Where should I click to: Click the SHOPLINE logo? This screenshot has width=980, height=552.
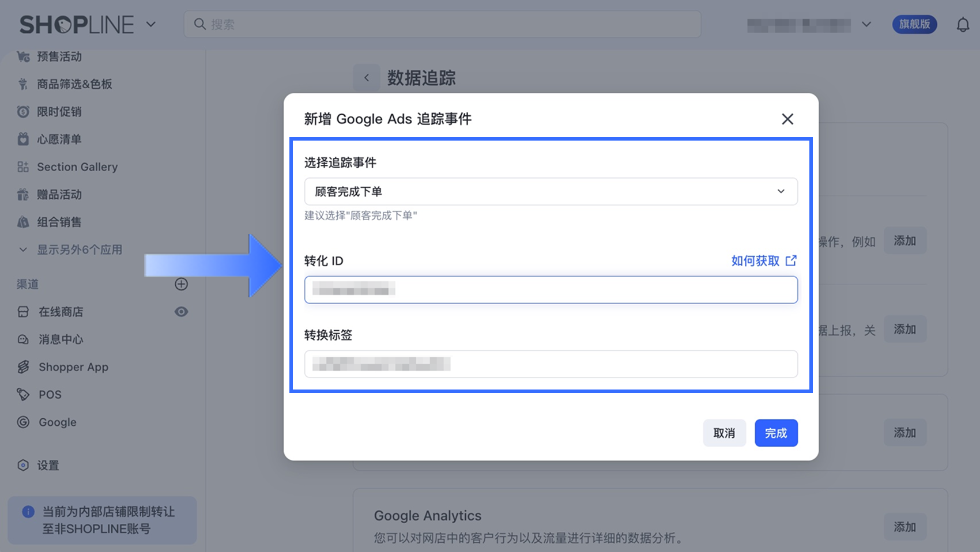click(77, 24)
